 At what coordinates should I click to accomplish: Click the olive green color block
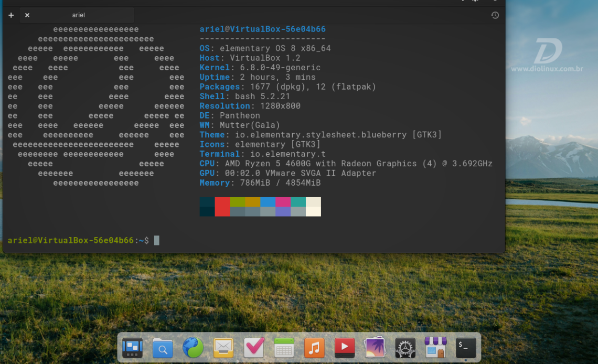[238, 202]
